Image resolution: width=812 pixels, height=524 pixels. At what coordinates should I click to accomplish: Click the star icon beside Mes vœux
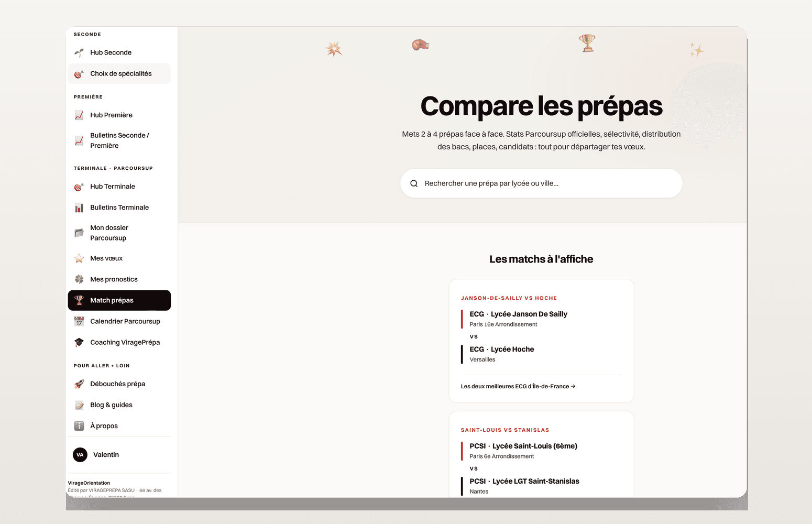pos(79,258)
